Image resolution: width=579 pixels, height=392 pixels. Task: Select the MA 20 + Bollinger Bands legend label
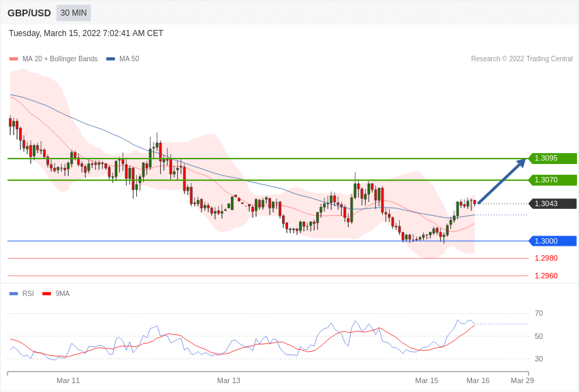[60, 59]
